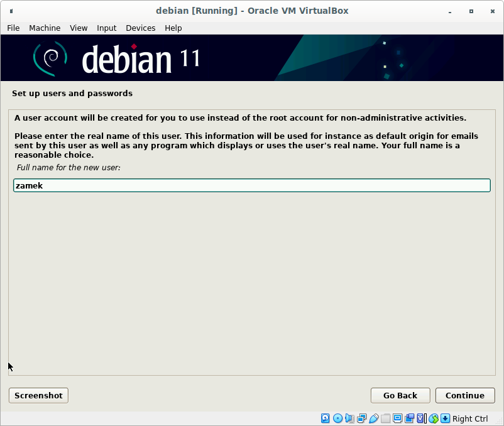Click the display monitor status icon
This screenshot has width=504, height=426.
pos(397,418)
